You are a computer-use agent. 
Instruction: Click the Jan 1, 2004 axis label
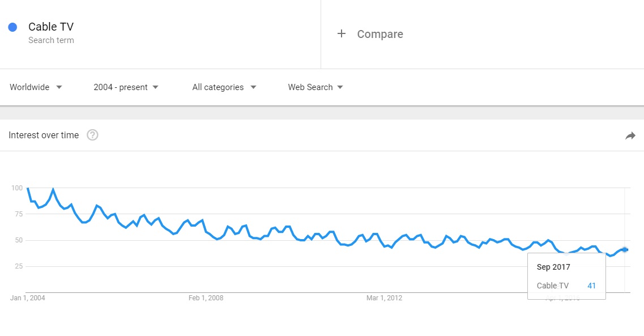pyautogui.click(x=28, y=298)
